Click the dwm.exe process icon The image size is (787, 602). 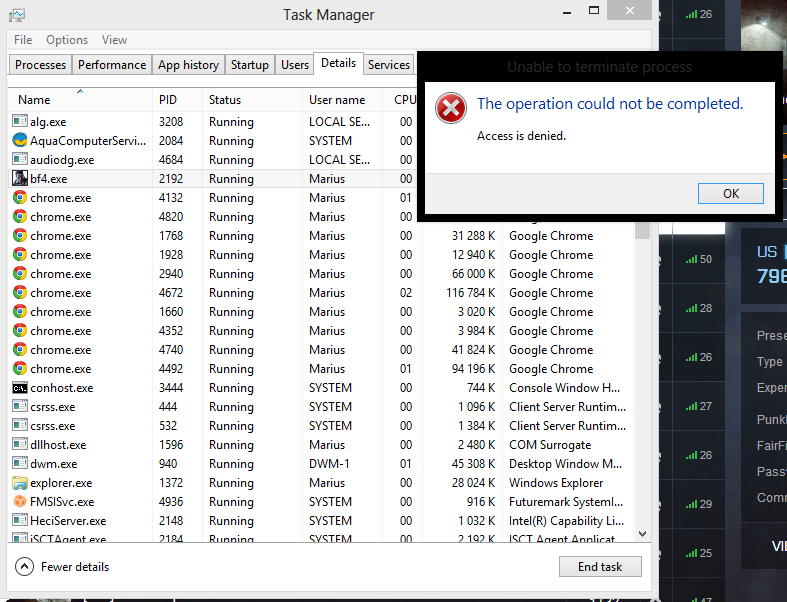pyautogui.click(x=20, y=463)
